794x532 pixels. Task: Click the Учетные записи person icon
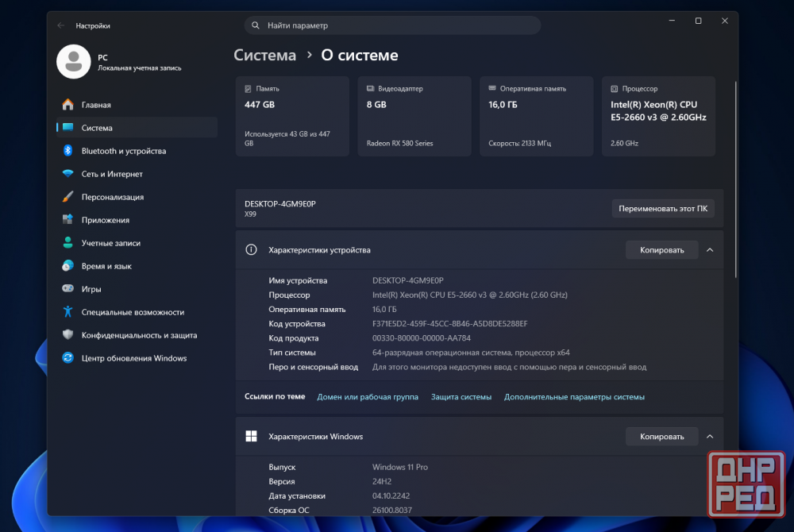point(67,242)
